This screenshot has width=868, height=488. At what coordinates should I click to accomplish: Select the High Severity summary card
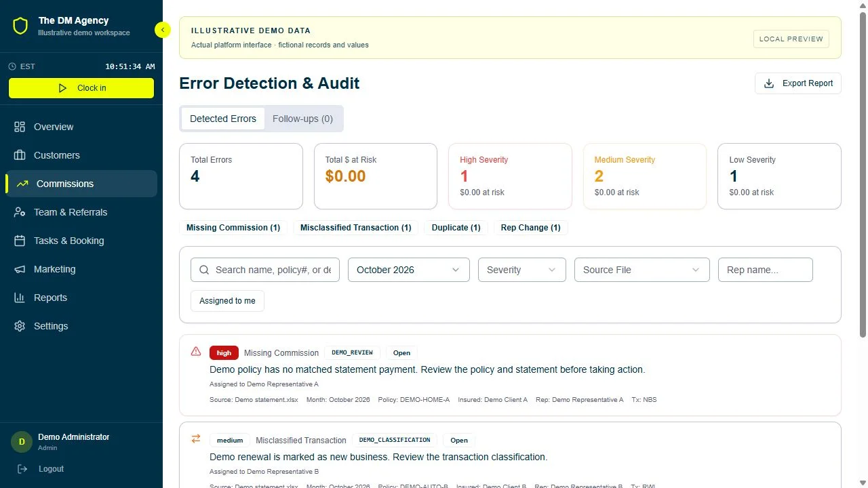click(510, 176)
